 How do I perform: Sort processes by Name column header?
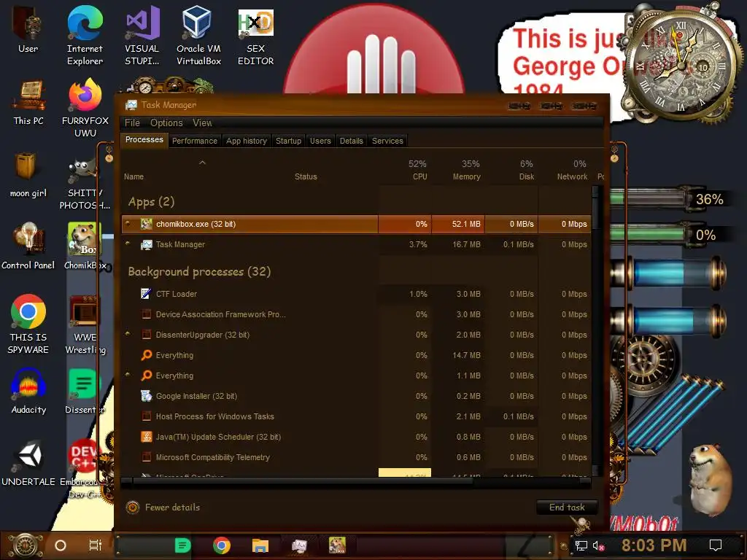[134, 176]
